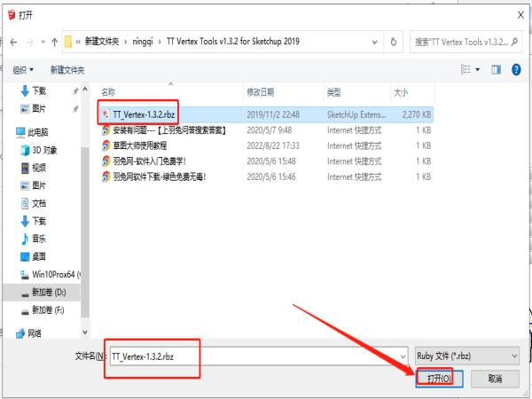Select 新加卷 (D:) drive
The image size is (532, 399).
click(x=43, y=292)
